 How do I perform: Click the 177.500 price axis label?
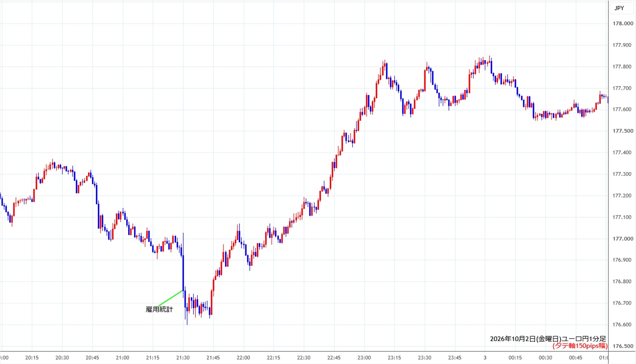[x=622, y=131]
